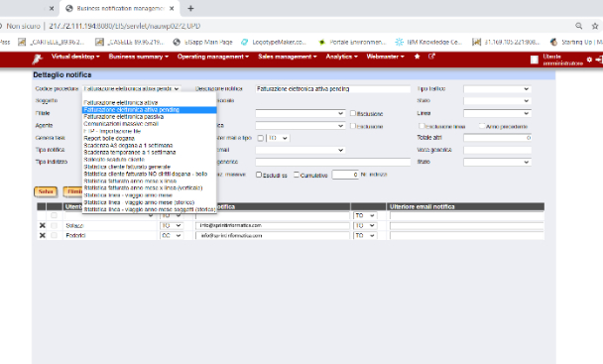Screen dimensions: 603x364
Task: Open the dropdown beside first Esclusione checkbox
Action: [x=300, y=113]
